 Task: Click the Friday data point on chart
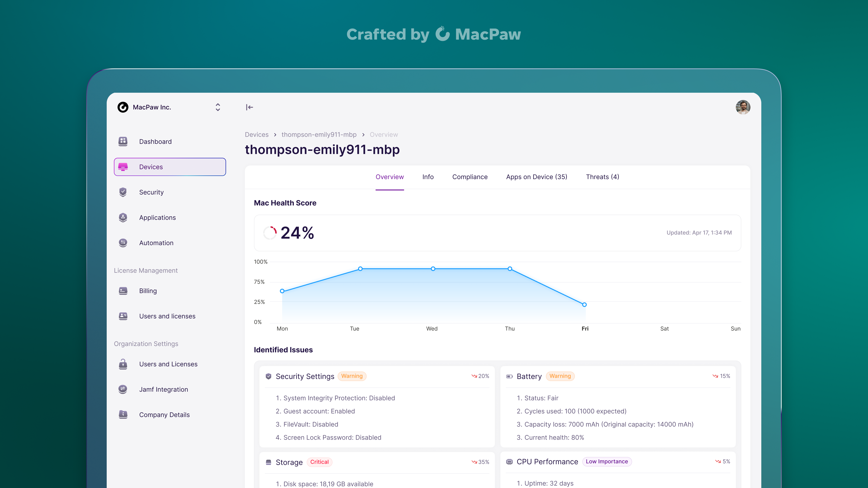coord(584,305)
